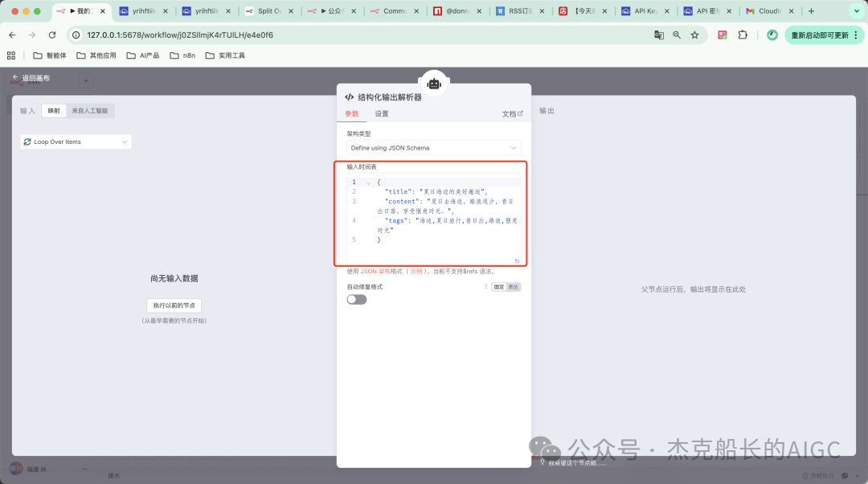The height and width of the screenshot is (484, 868).
Task: Go forward in the browser
Action: pos(32,35)
